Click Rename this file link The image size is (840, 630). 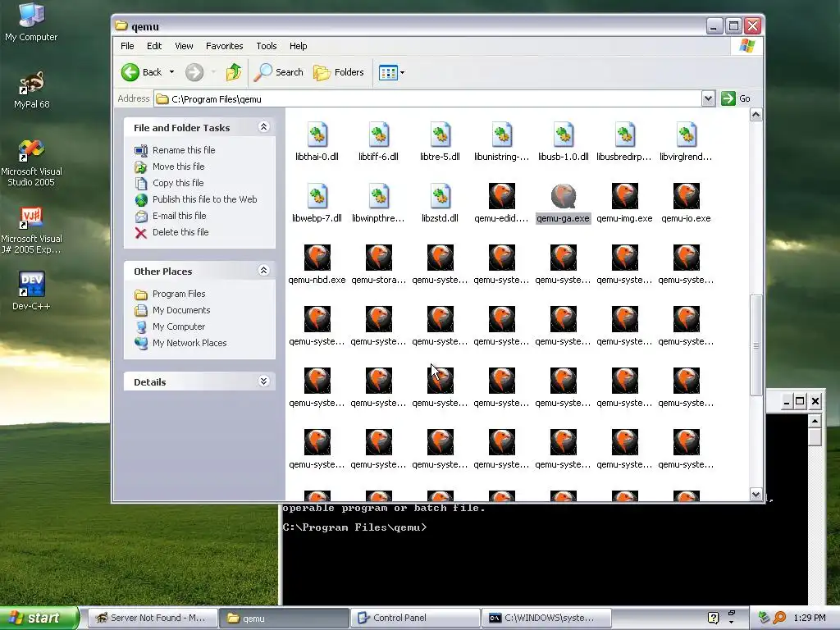pos(184,150)
